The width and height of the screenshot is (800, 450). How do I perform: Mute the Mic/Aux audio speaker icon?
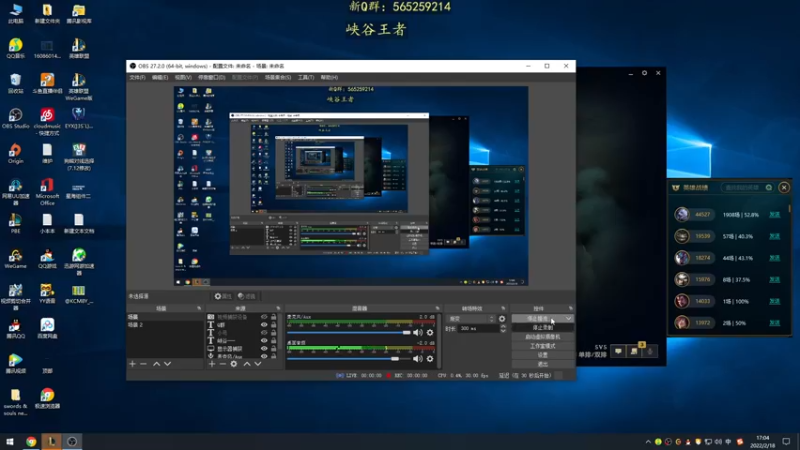418,332
